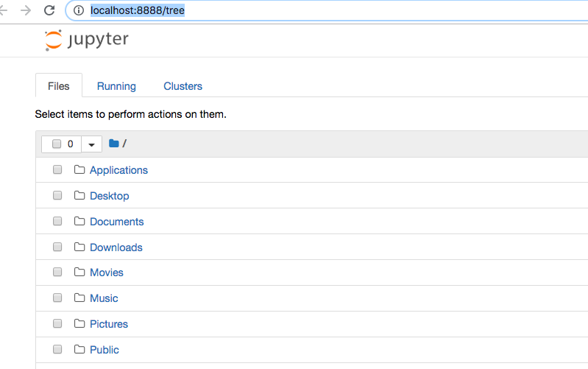Open the Public folder link
588x369 pixels.
pos(105,350)
